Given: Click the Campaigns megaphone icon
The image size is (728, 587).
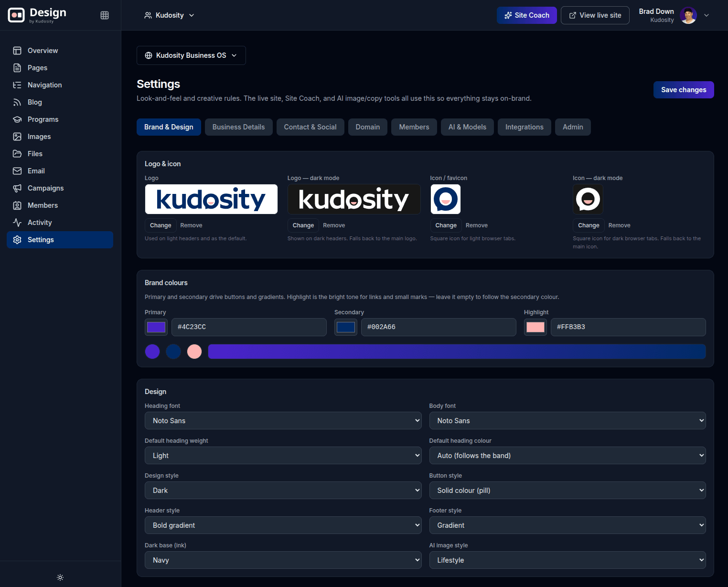Looking at the screenshot, I should 17,188.
